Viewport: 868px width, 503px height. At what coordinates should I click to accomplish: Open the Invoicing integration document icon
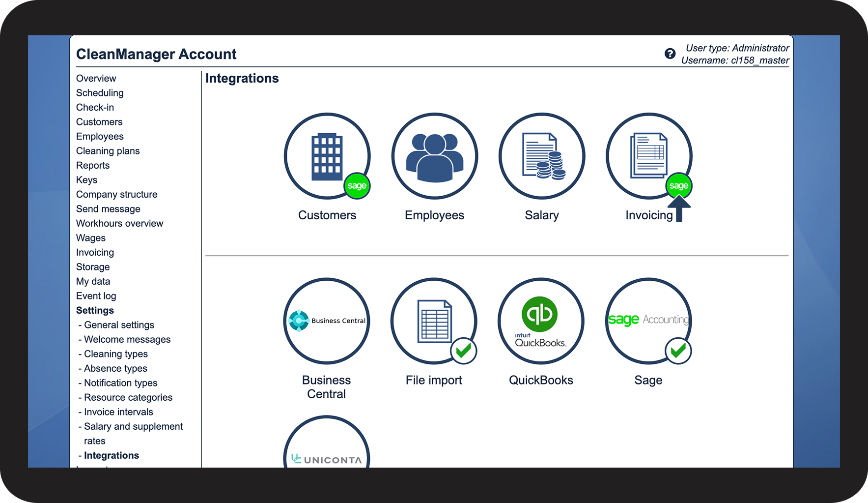[x=649, y=156]
